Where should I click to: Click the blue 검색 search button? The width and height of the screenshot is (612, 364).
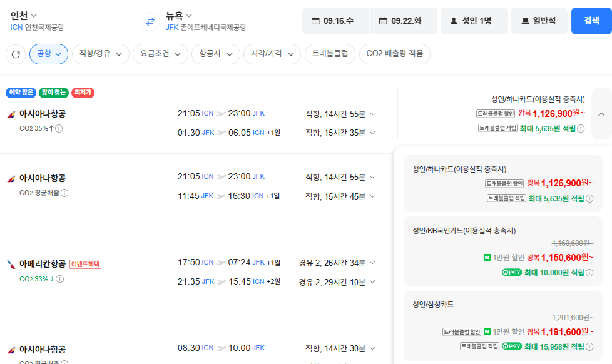click(592, 21)
